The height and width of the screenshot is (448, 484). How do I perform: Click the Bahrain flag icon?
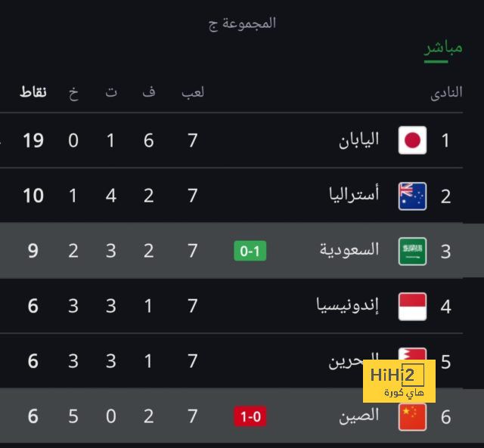coord(412,354)
